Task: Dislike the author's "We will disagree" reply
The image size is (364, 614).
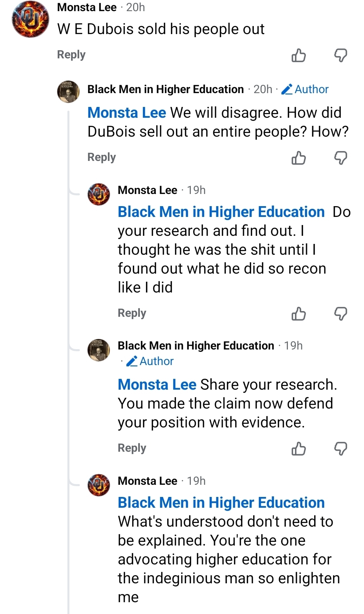Action: coord(340,158)
